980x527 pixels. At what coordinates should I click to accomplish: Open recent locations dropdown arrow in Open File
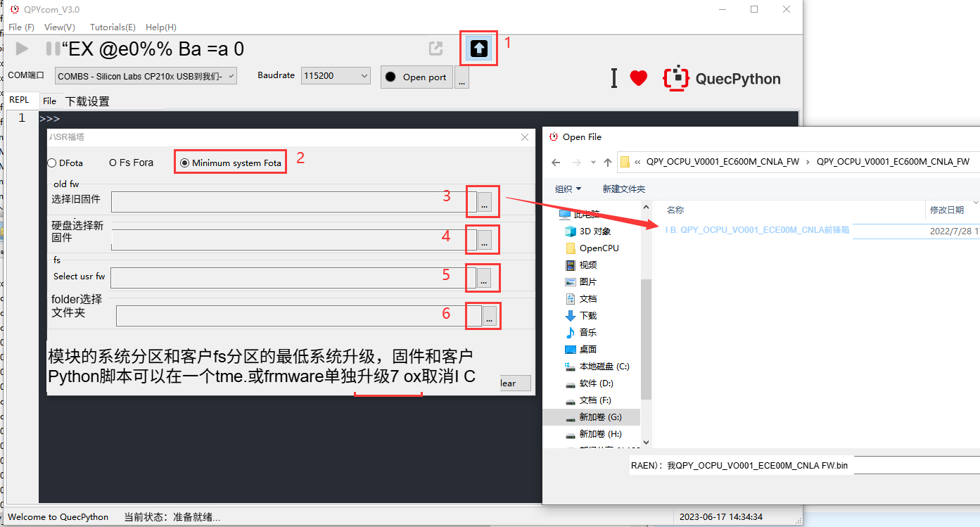pos(593,162)
